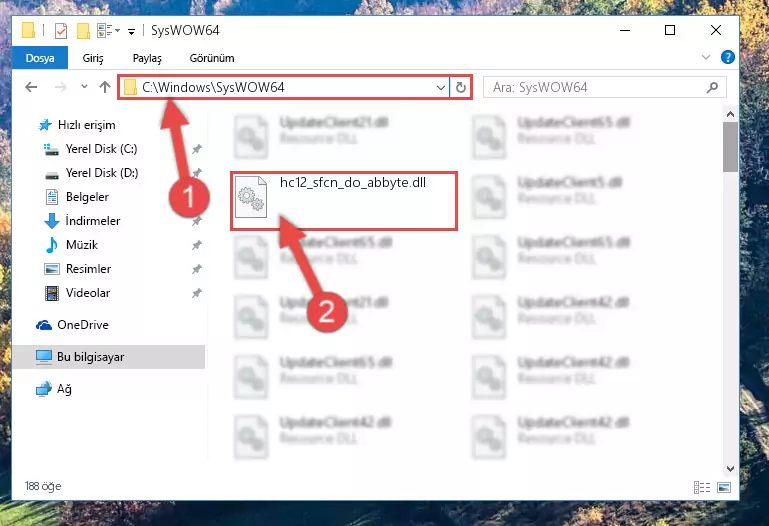
Task: Click the address bar path C:\Windows\SysWOW64
Action: (213, 87)
